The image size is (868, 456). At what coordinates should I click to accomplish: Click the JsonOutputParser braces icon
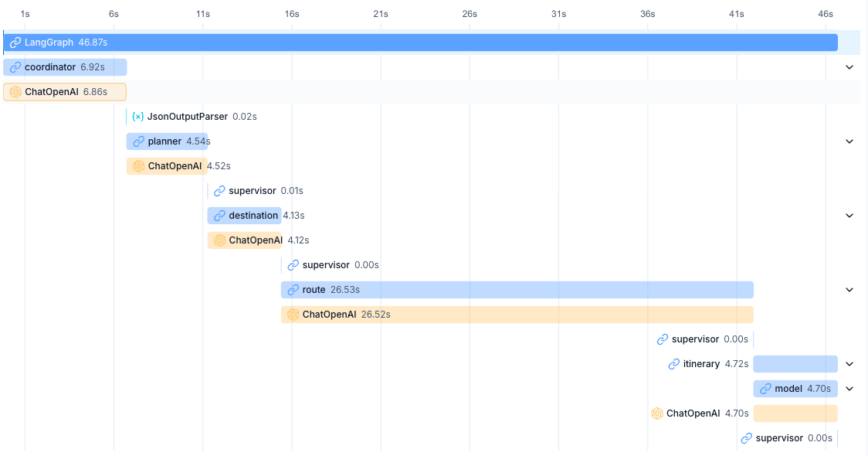[137, 117]
